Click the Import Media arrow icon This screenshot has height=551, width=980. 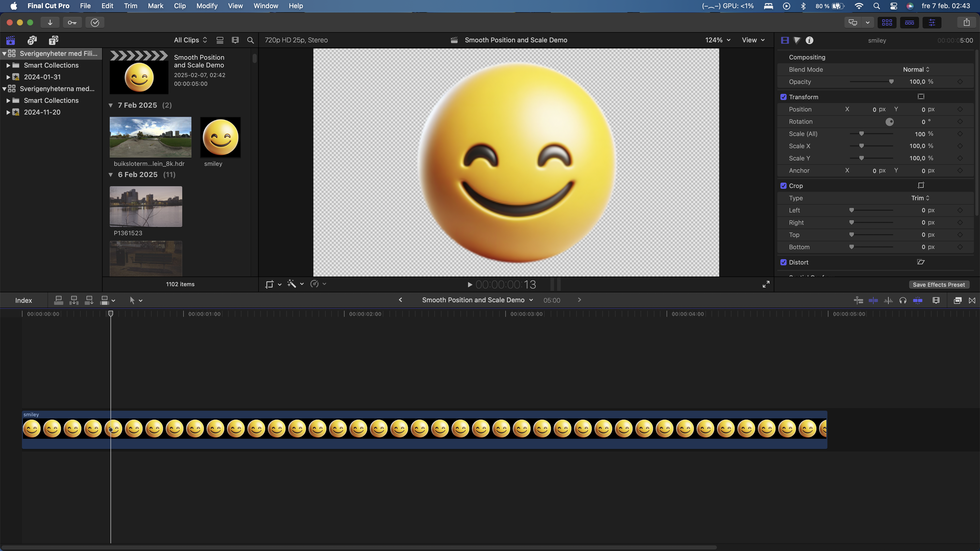(50, 22)
